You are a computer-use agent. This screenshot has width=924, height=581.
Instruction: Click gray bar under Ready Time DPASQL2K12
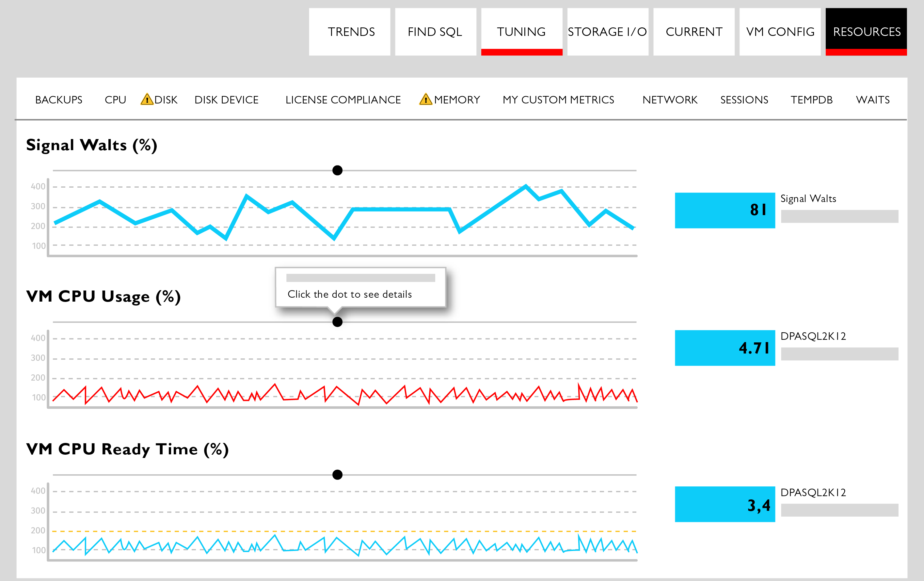(x=839, y=510)
